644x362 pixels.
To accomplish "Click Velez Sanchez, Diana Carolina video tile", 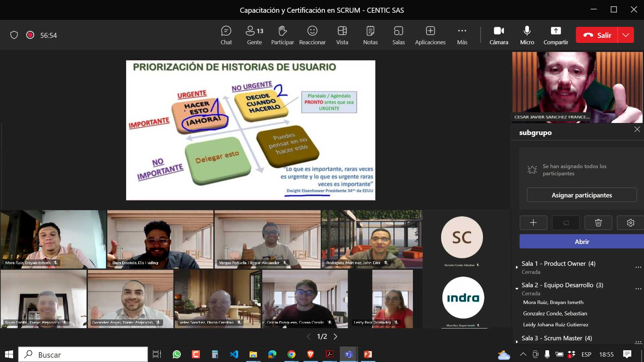I will point(217,299).
